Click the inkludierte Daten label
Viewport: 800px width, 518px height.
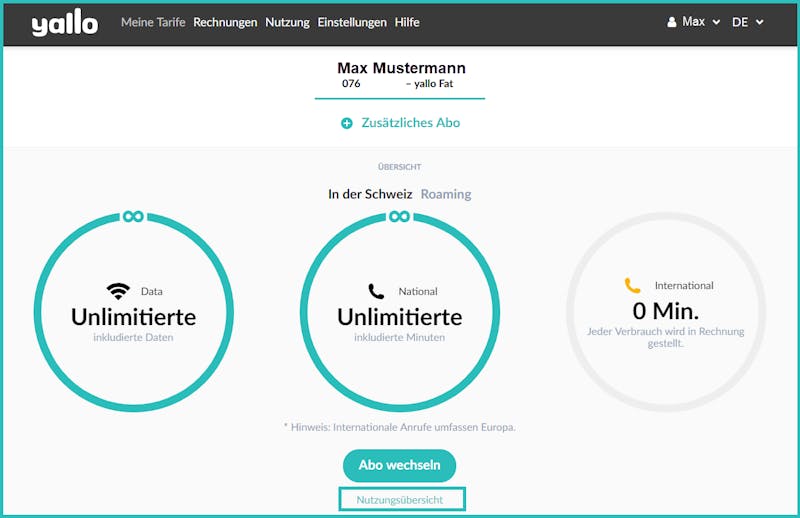[133, 337]
